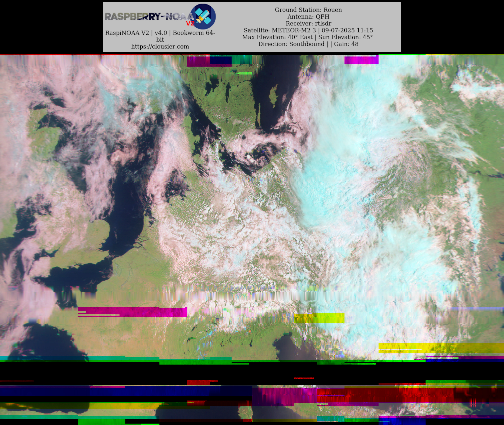Click the 'Ground Station: Rouen' label
504x425 pixels.
point(308,10)
